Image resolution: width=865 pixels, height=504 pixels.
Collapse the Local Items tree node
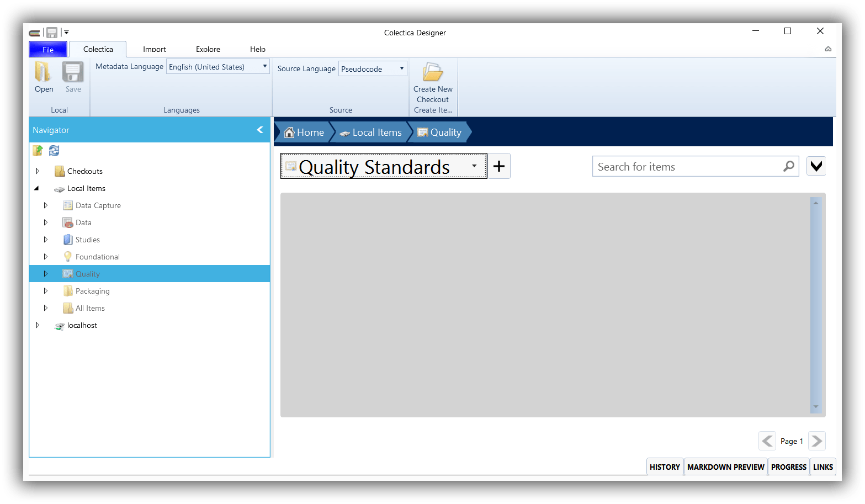tap(37, 188)
